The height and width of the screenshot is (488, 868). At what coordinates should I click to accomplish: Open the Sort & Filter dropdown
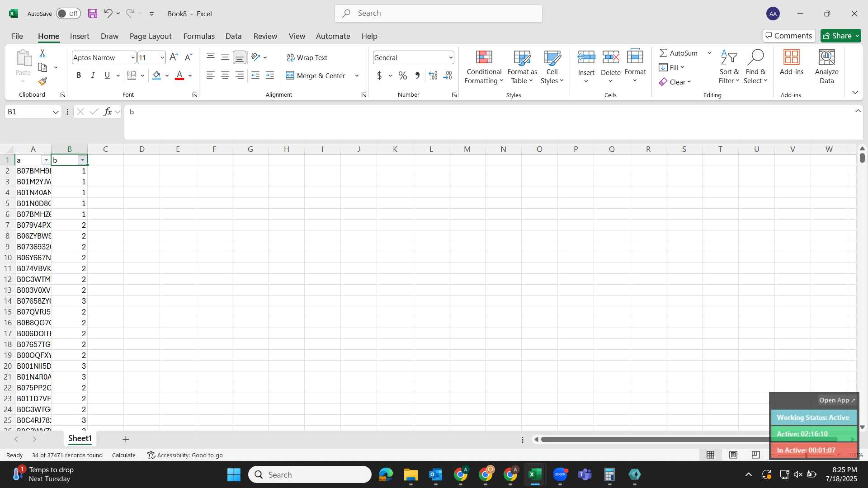click(729, 67)
